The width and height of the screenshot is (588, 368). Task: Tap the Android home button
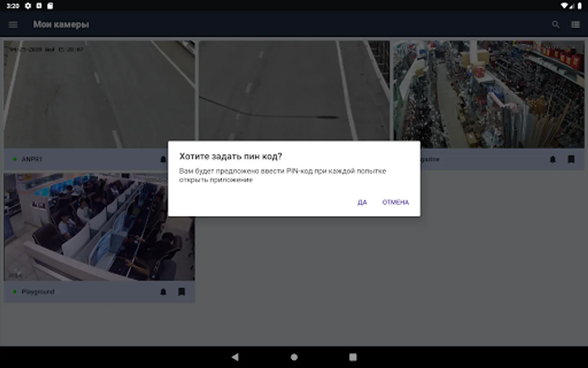click(x=294, y=357)
